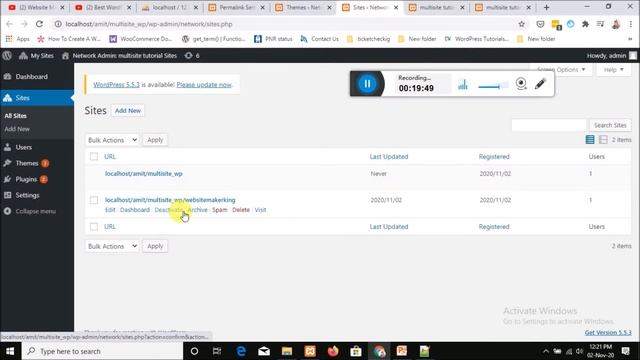This screenshot has width=640, height=360.
Task: Open Microsoft Edge from the taskbar
Action: 241,351
